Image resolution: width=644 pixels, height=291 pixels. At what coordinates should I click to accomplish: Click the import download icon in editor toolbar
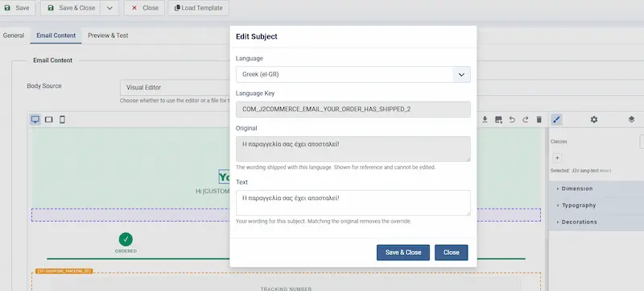[x=485, y=119]
